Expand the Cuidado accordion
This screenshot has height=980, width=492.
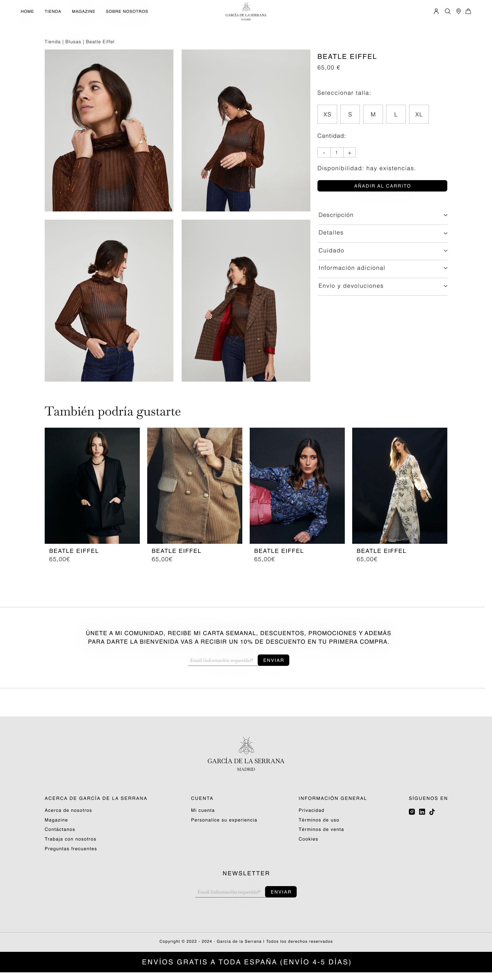383,251
